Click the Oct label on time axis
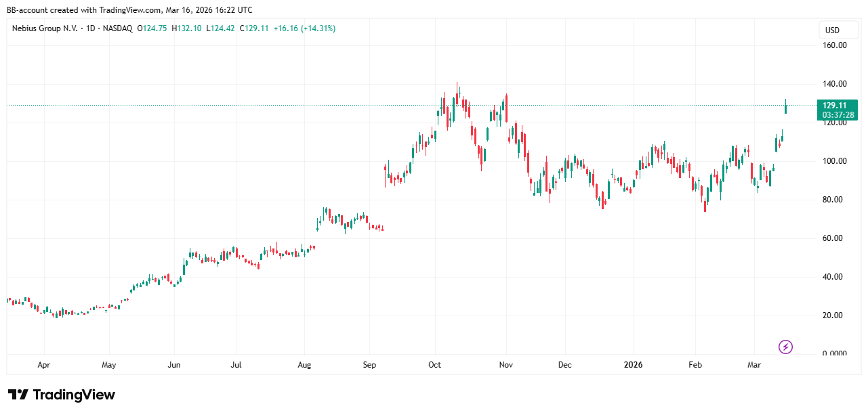Image resolution: width=868 pixels, height=415 pixels. coord(434,365)
